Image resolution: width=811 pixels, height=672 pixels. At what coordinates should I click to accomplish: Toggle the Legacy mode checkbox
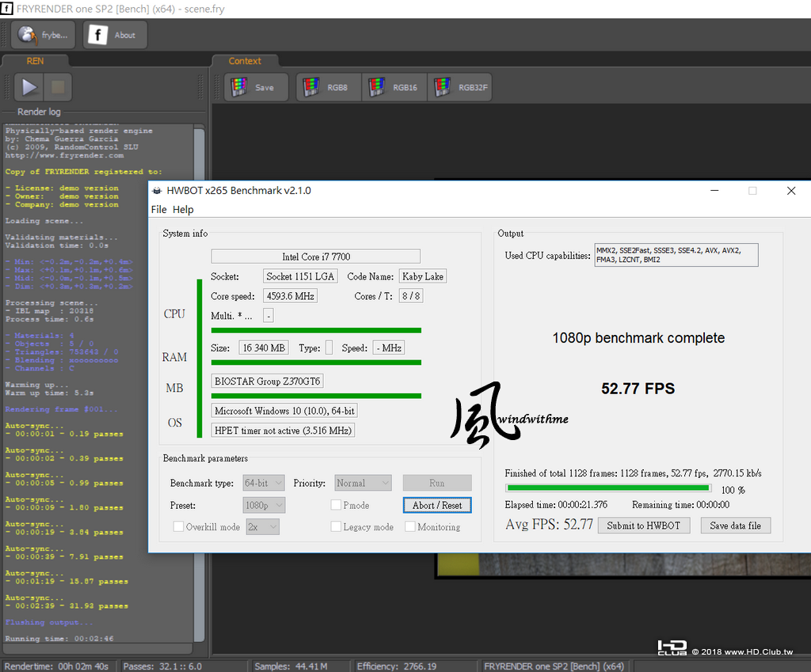[x=336, y=526]
